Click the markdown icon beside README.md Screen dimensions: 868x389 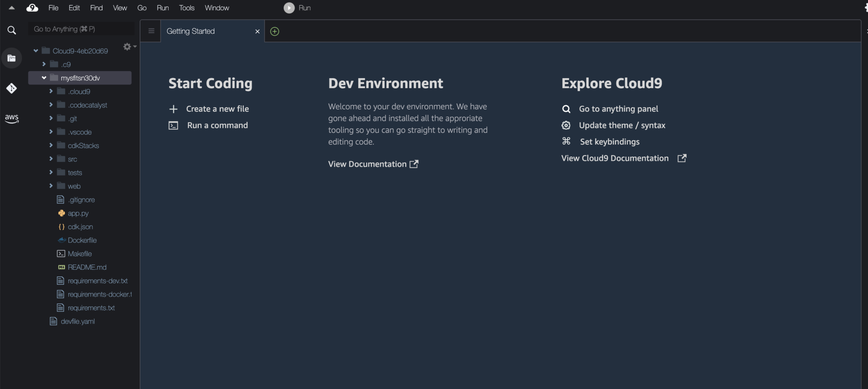click(61, 267)
